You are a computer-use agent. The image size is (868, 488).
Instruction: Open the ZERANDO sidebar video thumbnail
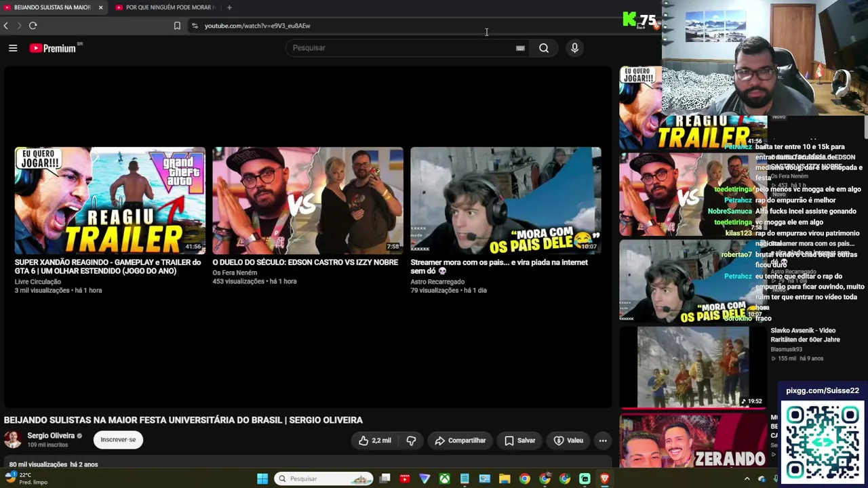pyautogui.click(x=693, y=441)
